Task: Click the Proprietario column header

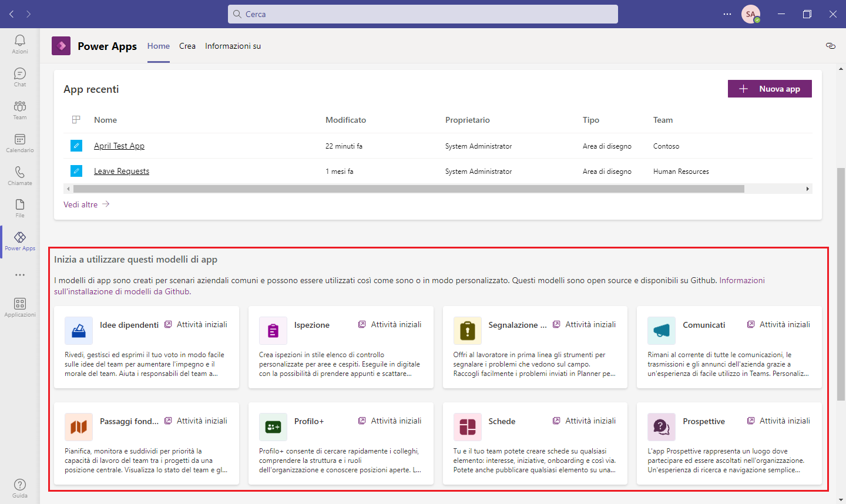Action: (467, 120)
